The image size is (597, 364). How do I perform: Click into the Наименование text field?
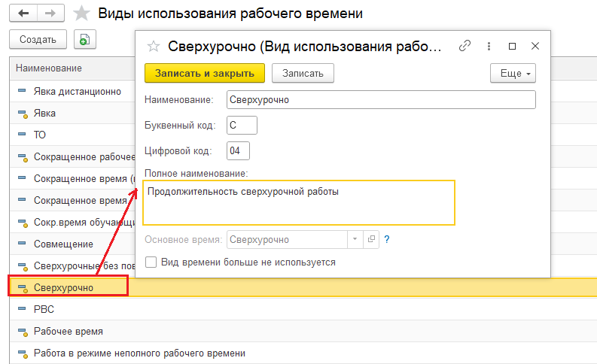381,99
